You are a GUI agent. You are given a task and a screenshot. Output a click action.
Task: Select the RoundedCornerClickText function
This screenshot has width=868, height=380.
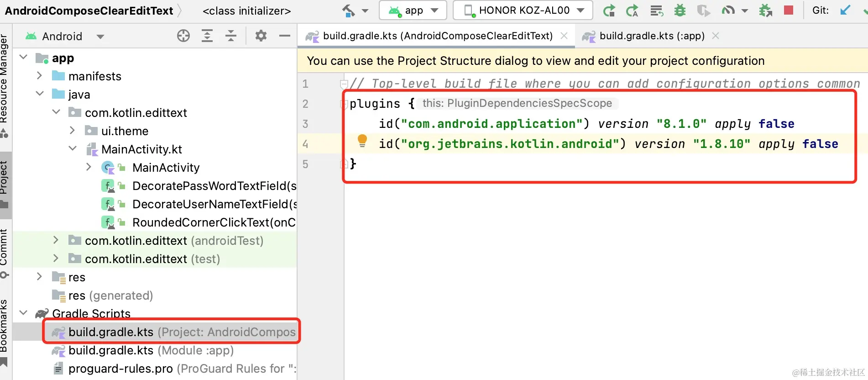pos(214,222)
